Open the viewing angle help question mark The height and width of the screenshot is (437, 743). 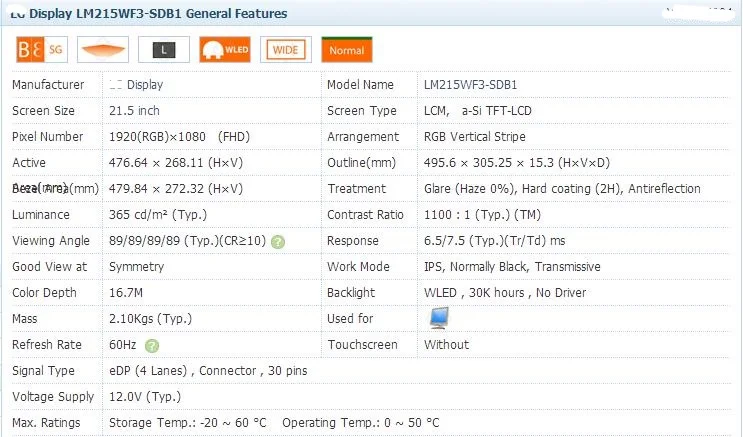[278, 242]
